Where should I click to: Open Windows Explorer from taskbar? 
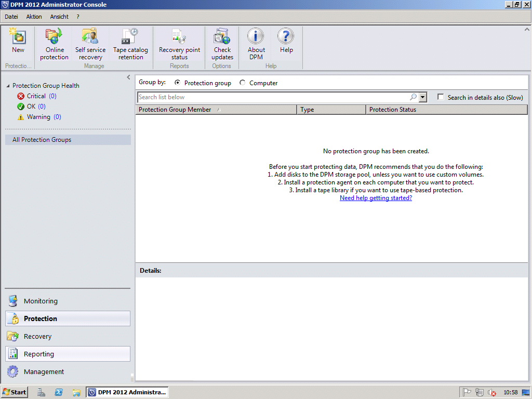(x=76, y=392)
